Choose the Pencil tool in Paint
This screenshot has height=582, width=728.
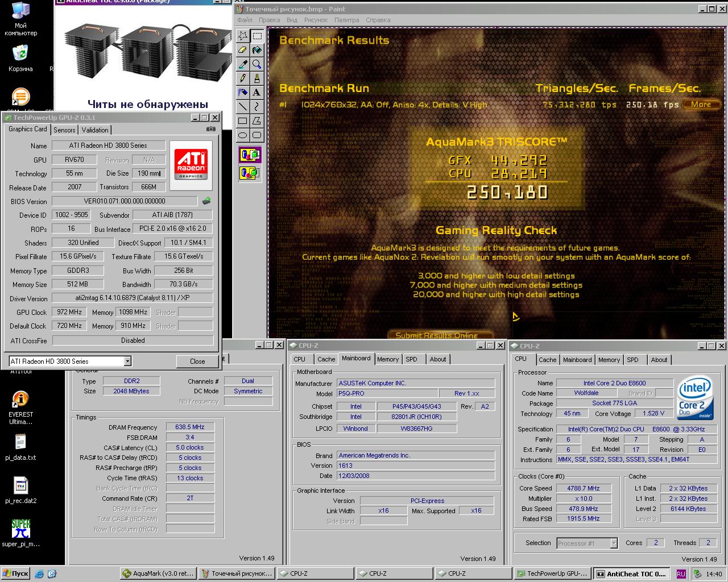pyautogui.click(x=243, y=78)
